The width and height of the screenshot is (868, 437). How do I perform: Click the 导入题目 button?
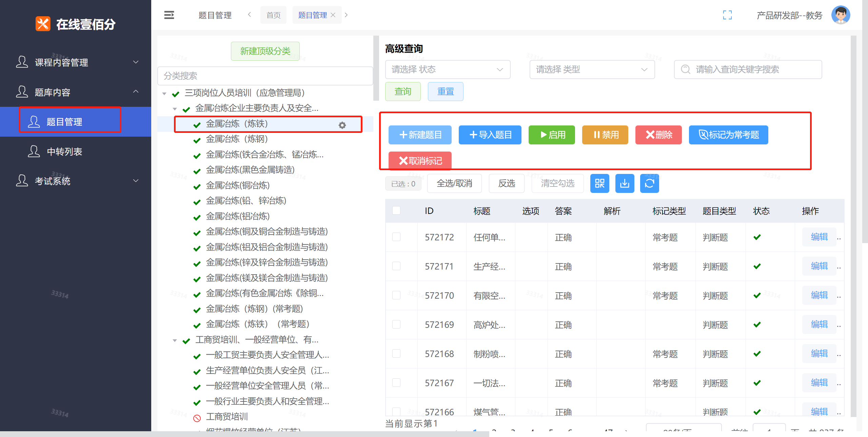tap(490, 135)
